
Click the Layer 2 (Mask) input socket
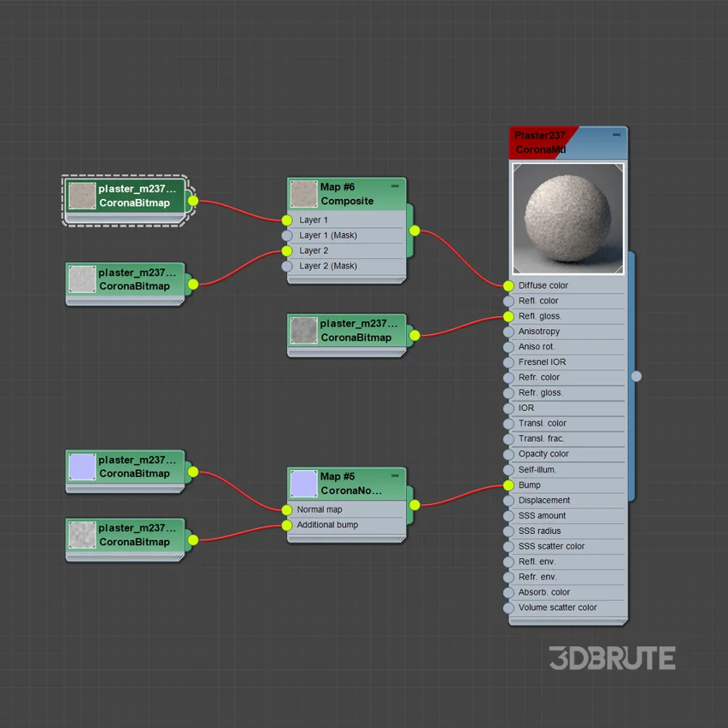287,266
